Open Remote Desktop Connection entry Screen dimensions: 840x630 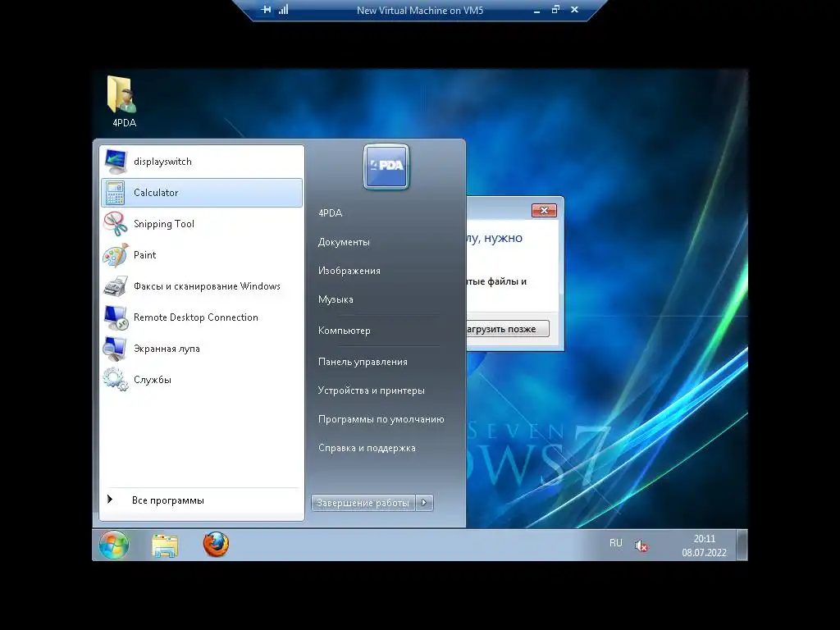202,317
